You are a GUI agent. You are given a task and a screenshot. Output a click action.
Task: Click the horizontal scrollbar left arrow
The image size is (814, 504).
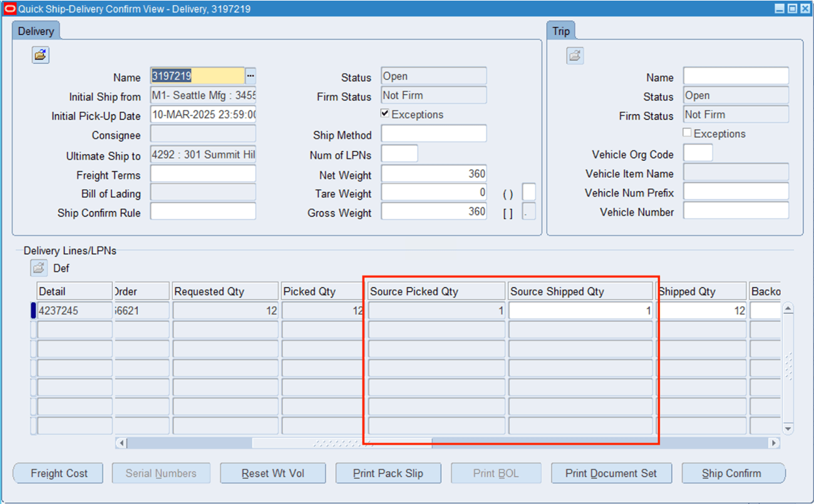click(121, 443)
